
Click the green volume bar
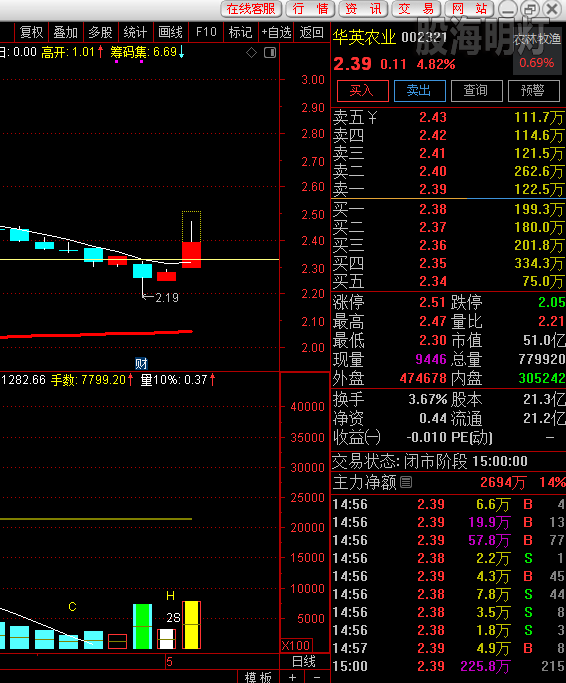(142, 626)
